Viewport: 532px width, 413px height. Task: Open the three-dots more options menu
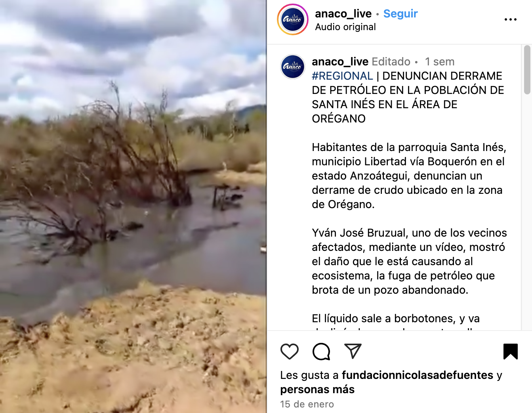click(511, 19)
